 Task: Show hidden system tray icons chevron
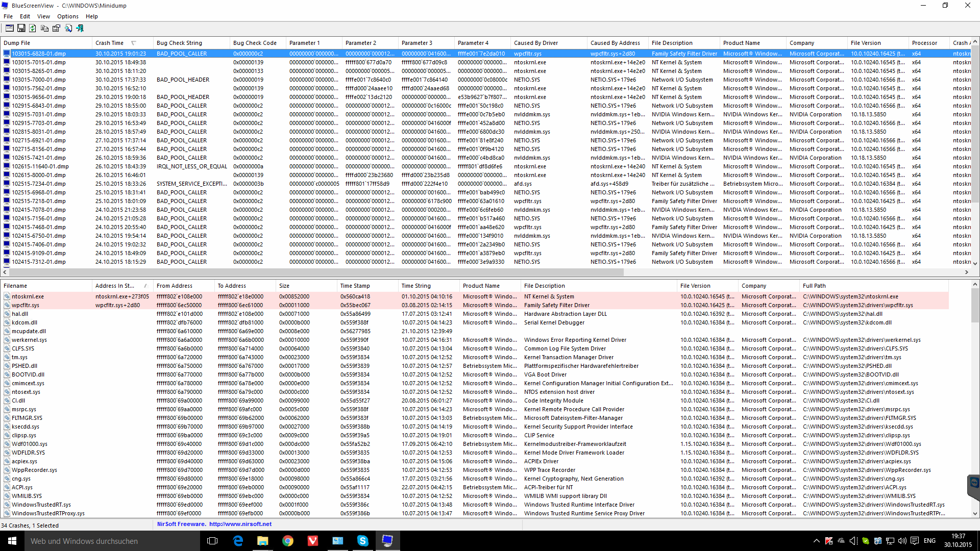816,541
